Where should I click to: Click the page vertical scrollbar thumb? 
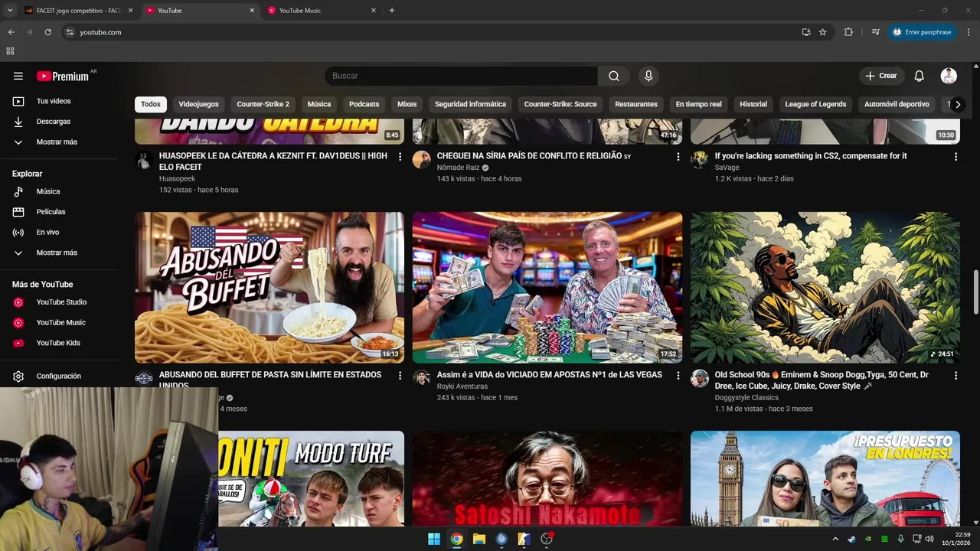coord(975,292)
